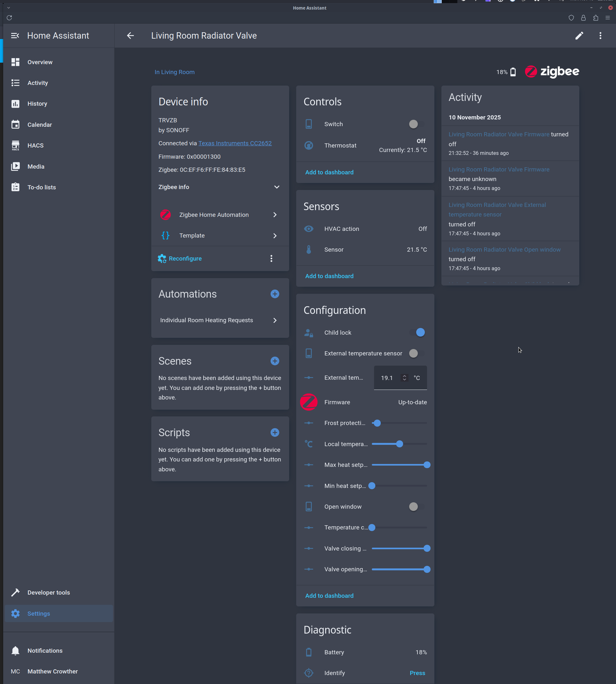
Task: Click the Max heat setpoint slider
Action: click(399, 465)
